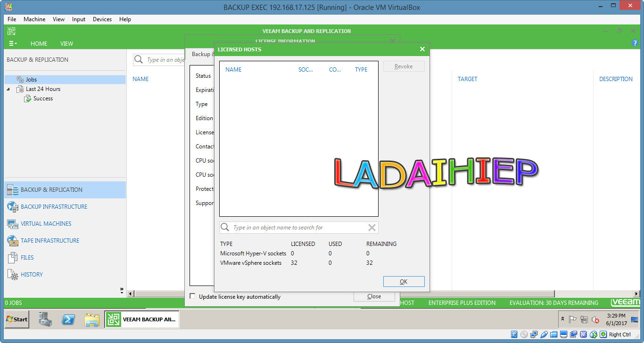The width and height of the screenshot is (644, 343).
Task: Open Windows Explorer from taskbar
Action: pyautogui.click(x=92, y=319)
